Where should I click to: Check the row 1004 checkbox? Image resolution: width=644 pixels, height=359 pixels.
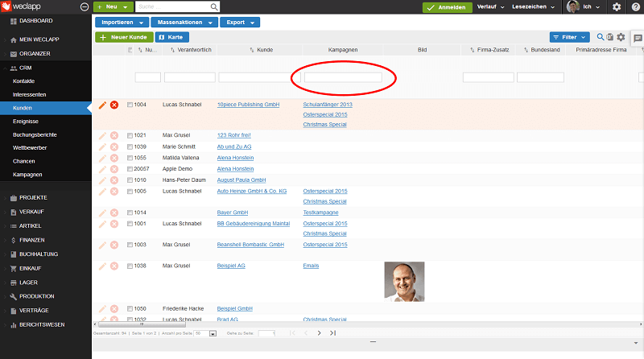130,105
